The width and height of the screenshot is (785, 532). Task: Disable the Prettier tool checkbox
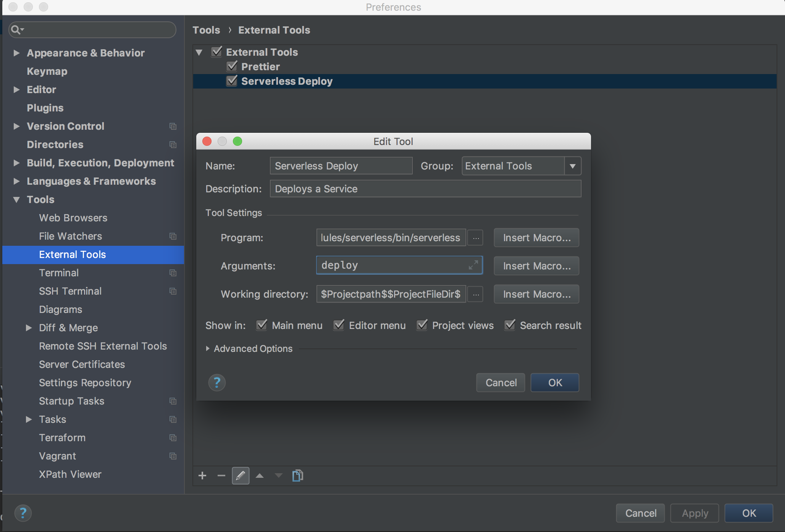(232, 66)
